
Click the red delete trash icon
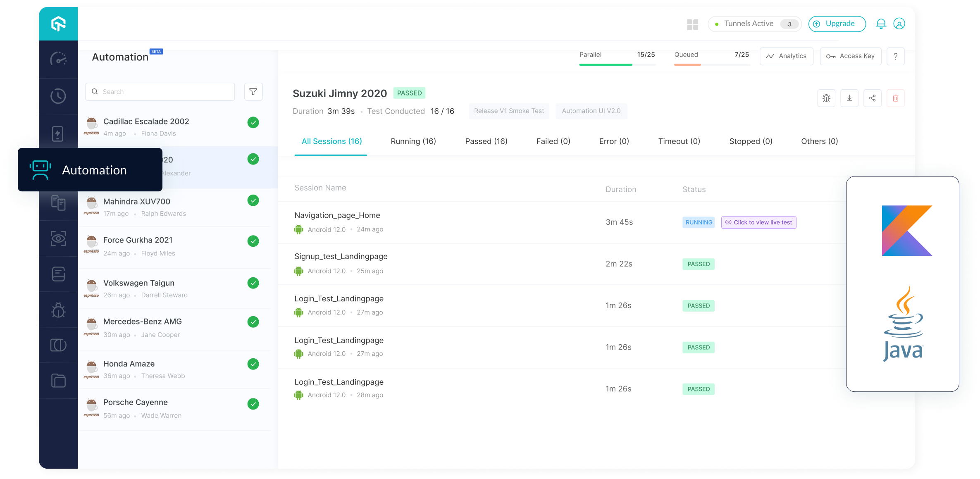pyautogui.click(x=895, y=98)
